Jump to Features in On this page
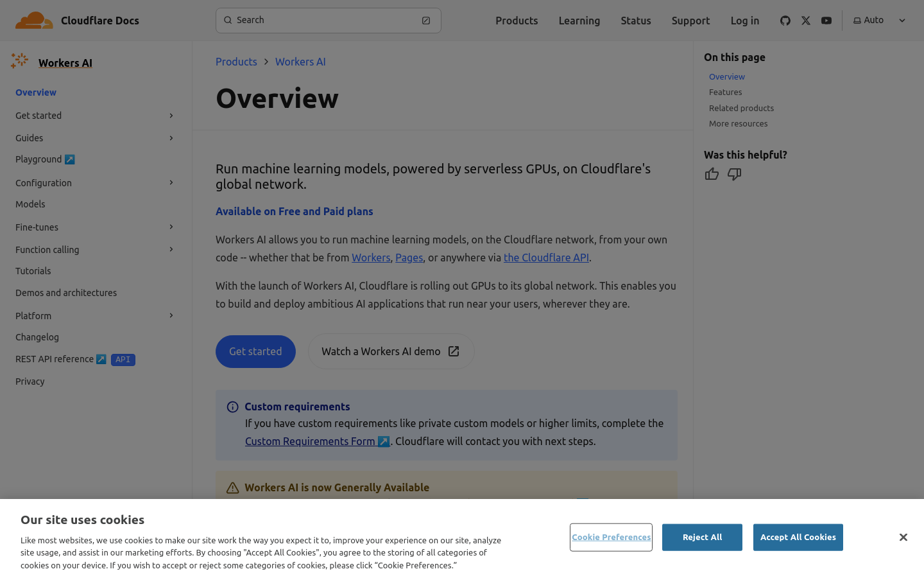Image resolution: width=924 pixels, height=578 pixels. (725, 92)
